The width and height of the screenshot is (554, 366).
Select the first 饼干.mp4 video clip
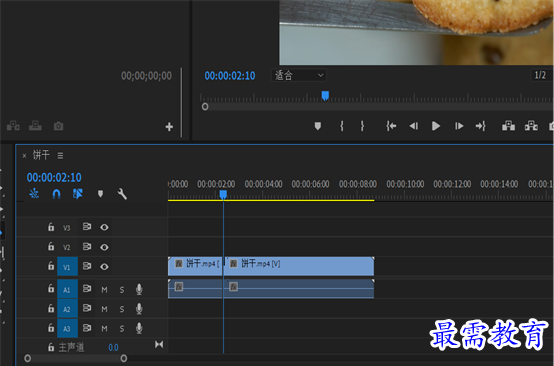[195, 266]
